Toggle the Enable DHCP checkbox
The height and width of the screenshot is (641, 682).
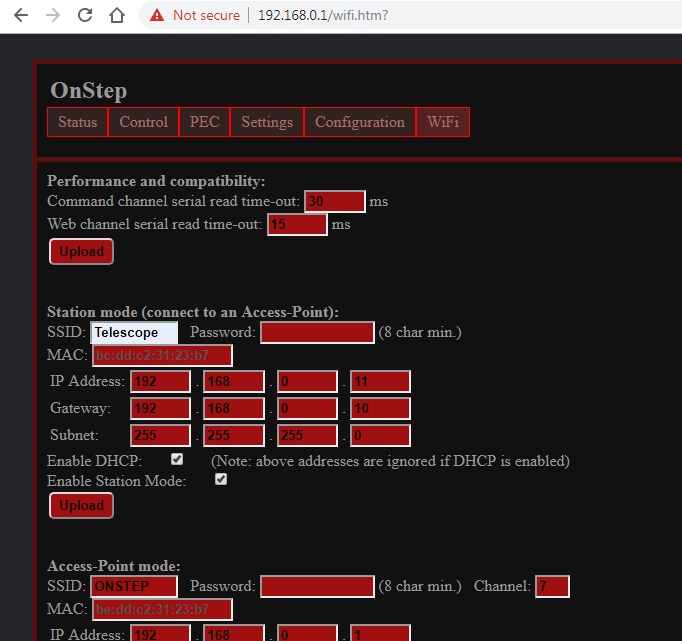(x=177, y=459)
